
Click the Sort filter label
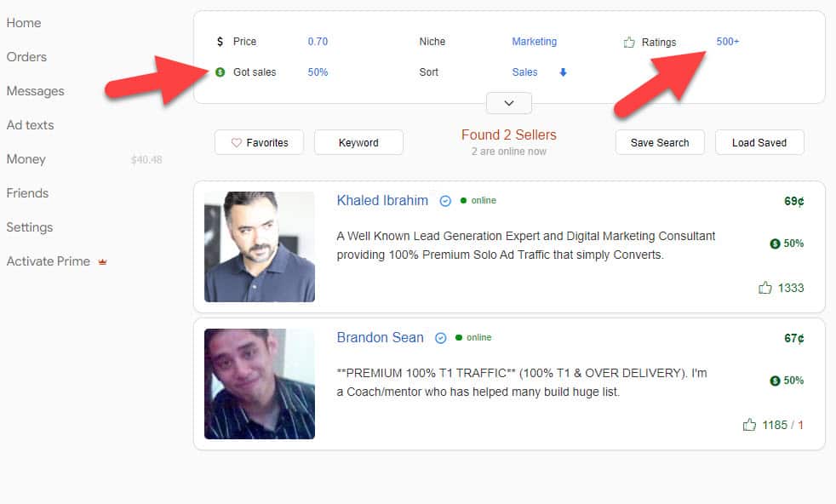(429, 72)
